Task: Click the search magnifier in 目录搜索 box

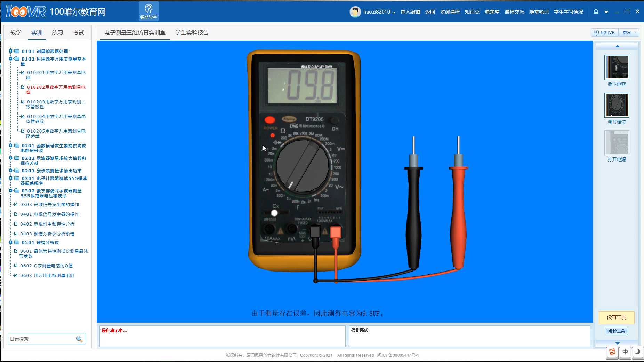Action: [x=79, y=339]
